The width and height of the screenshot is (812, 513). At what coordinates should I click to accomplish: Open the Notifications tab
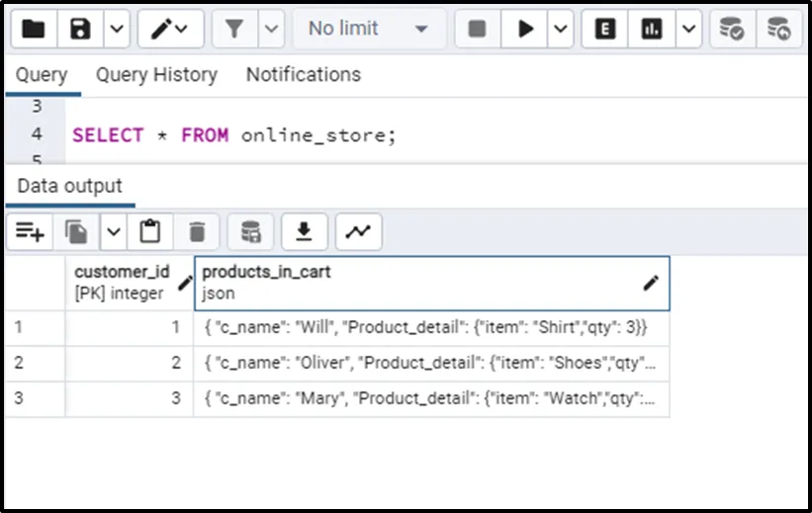tap(303, 74)
